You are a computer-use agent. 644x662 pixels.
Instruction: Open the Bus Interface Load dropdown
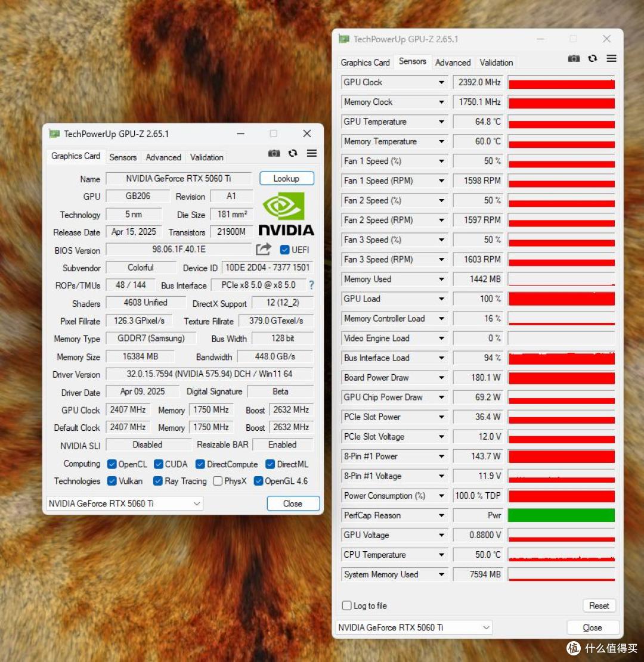(441, 358)
